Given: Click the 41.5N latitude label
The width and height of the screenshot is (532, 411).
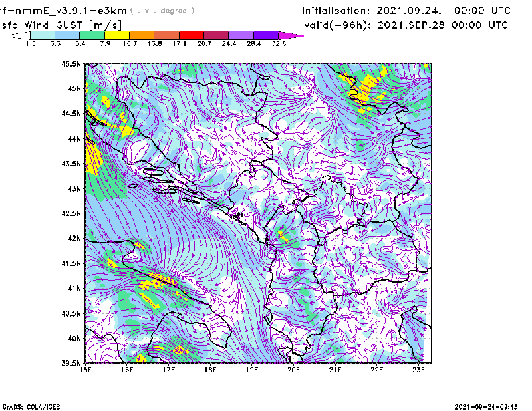Looking at the screenshot, I should [71, 263].
